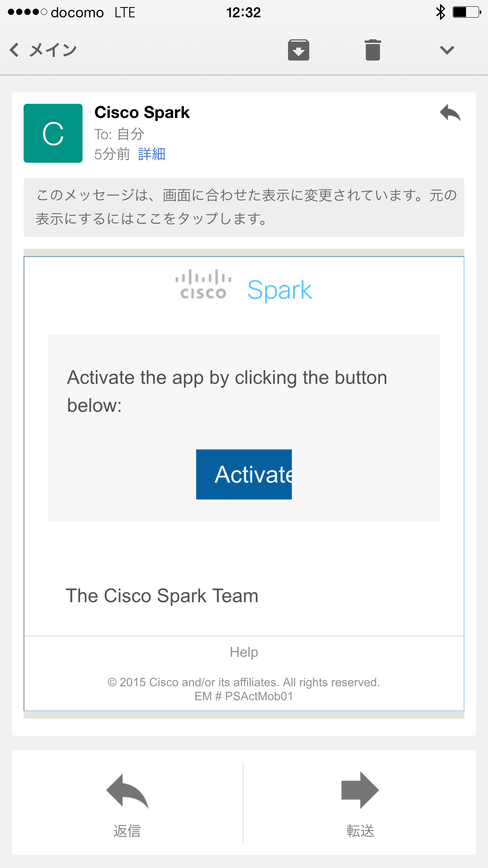This screenshot has height=868, width=488.
Task: Tap the status bar clock showing 12:32
Action: [x=244, y=13]
